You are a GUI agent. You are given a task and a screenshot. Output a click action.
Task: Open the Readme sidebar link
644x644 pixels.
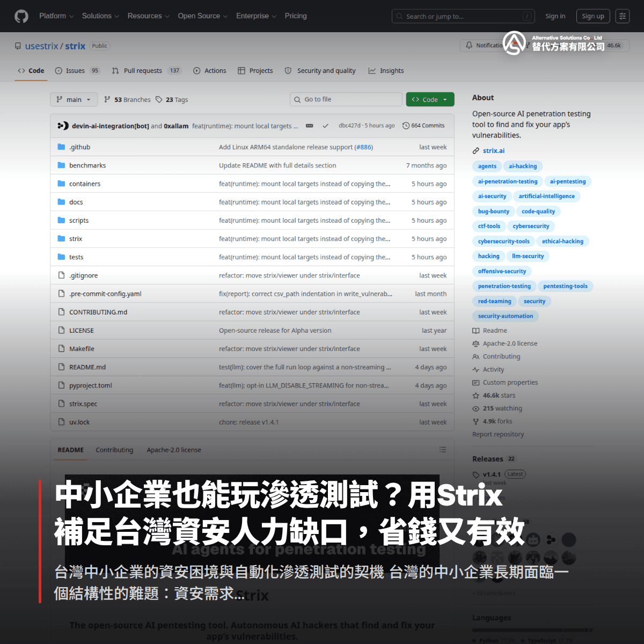click(489, 331)
